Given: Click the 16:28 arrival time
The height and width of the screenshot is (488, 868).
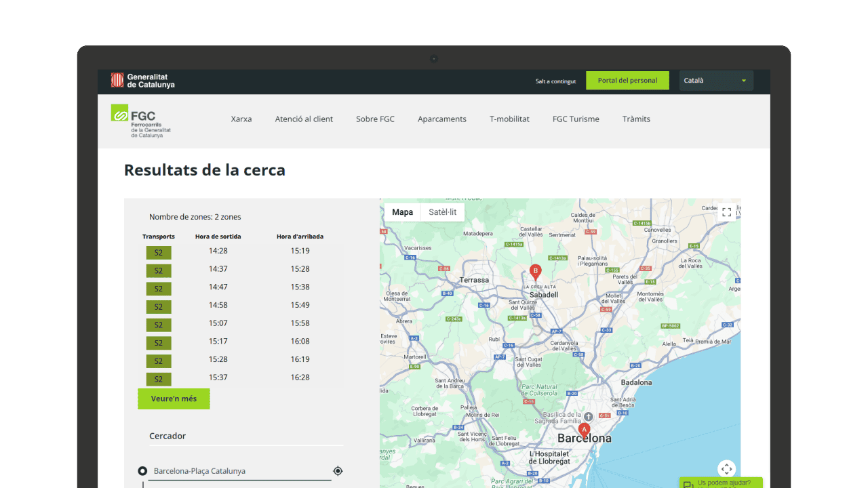Looking at the screenshot, I should click(300, 378).
